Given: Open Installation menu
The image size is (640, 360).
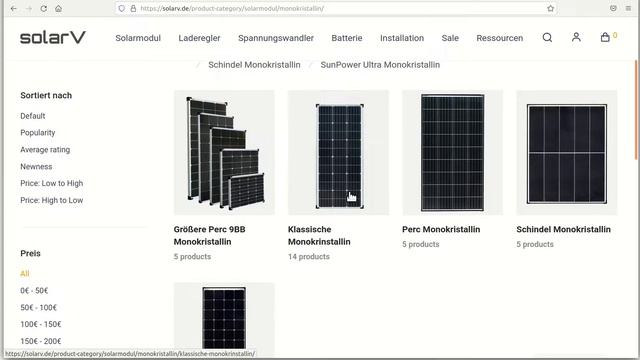Looking at the screenshot, I should pos(402,38).
